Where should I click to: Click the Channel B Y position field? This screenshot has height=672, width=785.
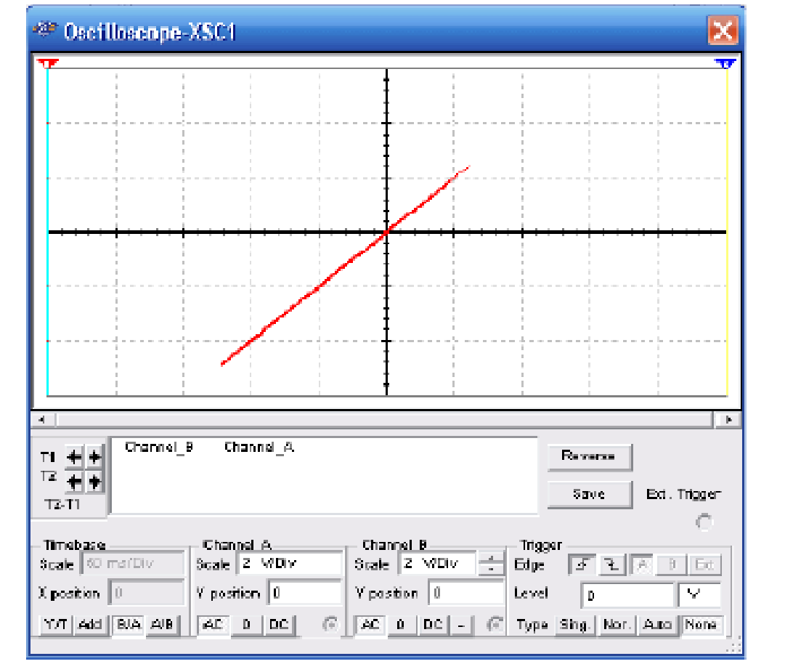click(465, 594)
